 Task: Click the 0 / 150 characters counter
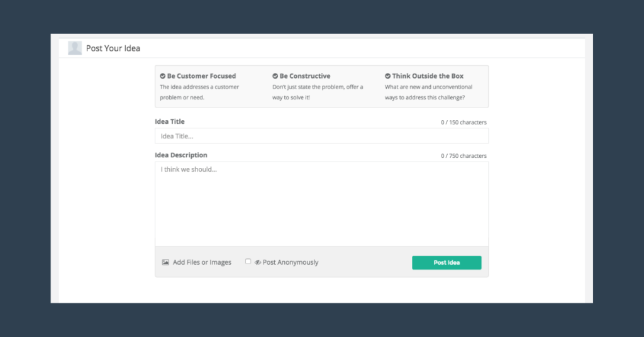[x=464, y=123]
